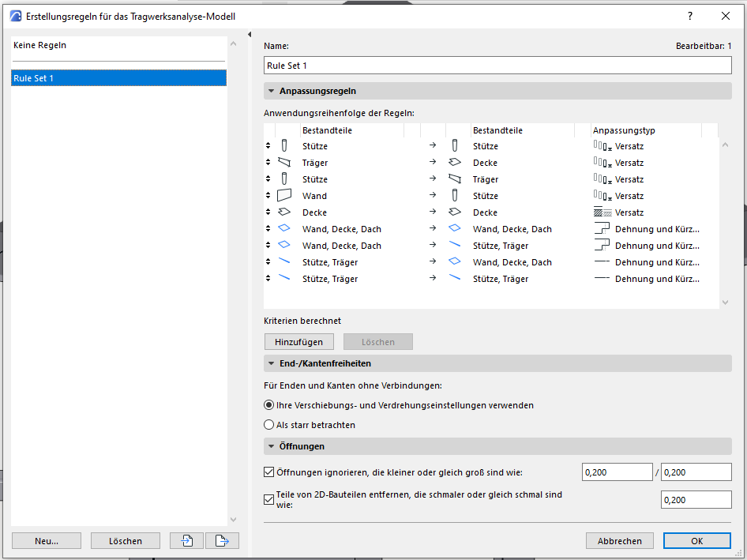Click the export rule set icon button
The image size is (747, 560).
point(222,541)
